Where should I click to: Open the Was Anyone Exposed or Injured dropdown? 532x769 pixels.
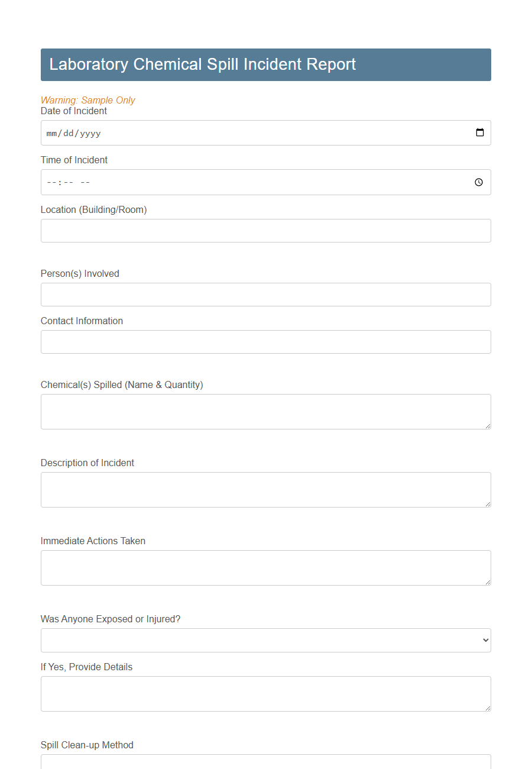(265, 640)
